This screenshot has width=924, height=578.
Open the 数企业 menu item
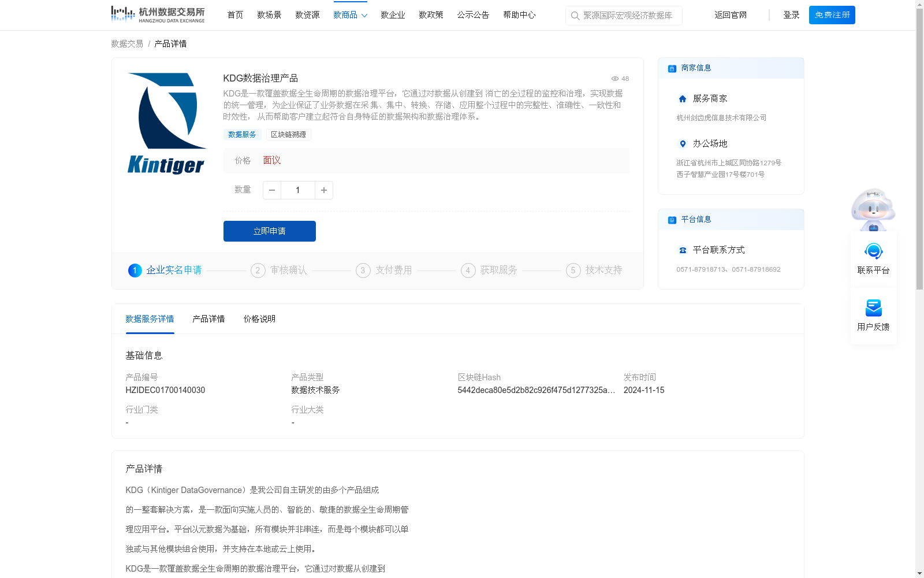[393, 15]
